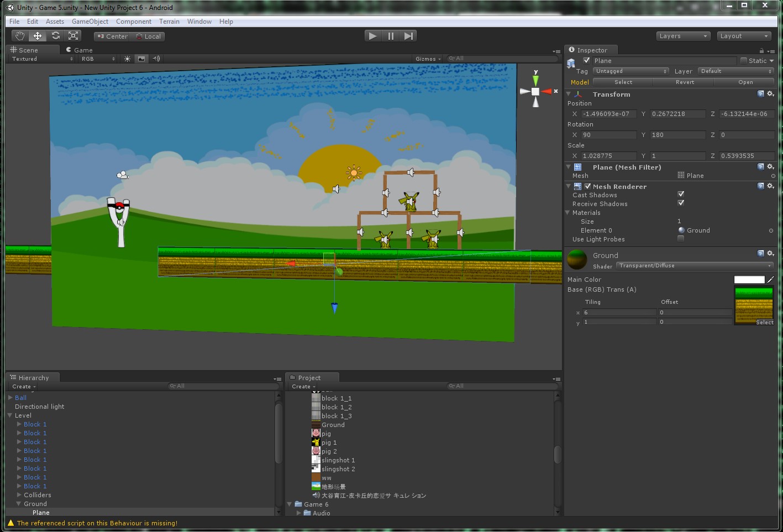Screen dimensions: 783x532
Task: Select the Rotate tool
Action: (x=55, y=36)
